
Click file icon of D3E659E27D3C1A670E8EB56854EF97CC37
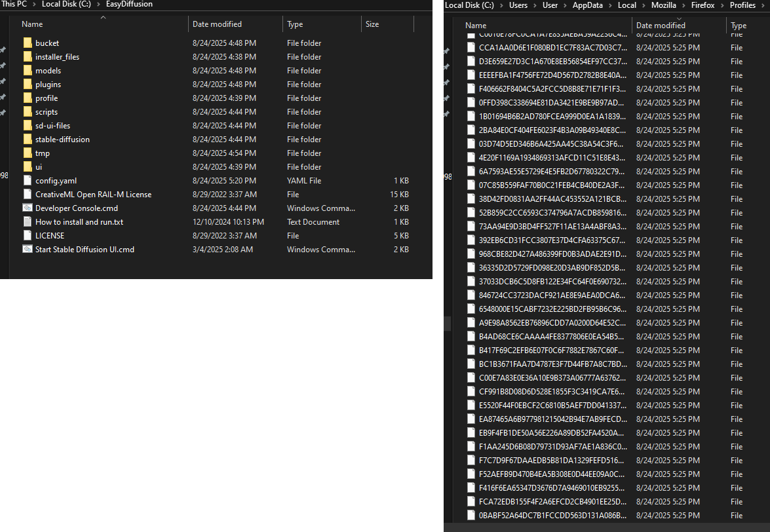(471, 62)
